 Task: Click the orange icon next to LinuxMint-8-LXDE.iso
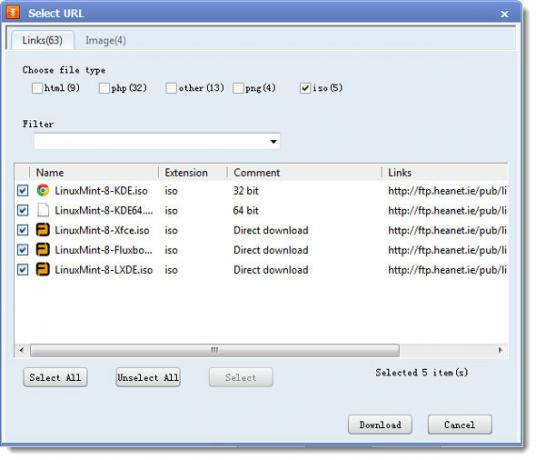[x=43, y=270]
